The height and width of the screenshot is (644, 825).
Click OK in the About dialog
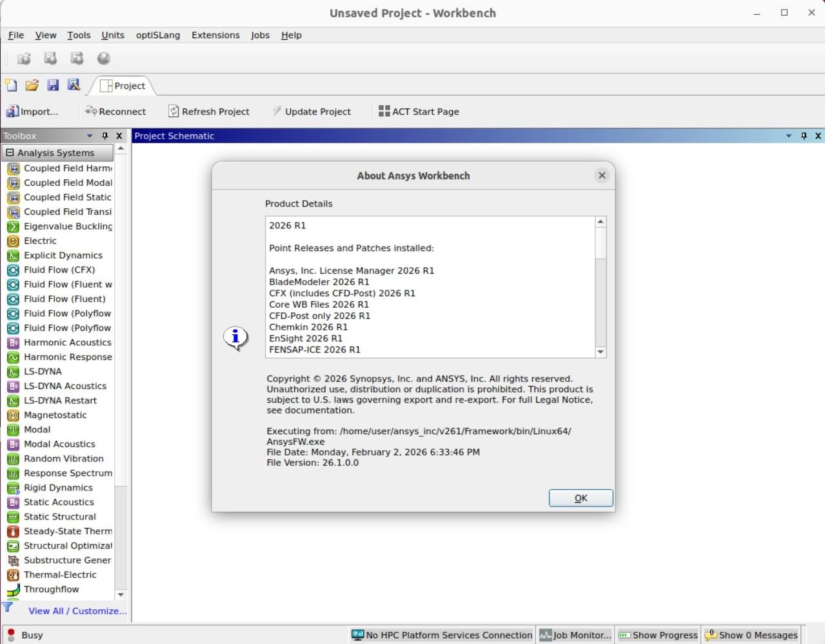[581, 498]
